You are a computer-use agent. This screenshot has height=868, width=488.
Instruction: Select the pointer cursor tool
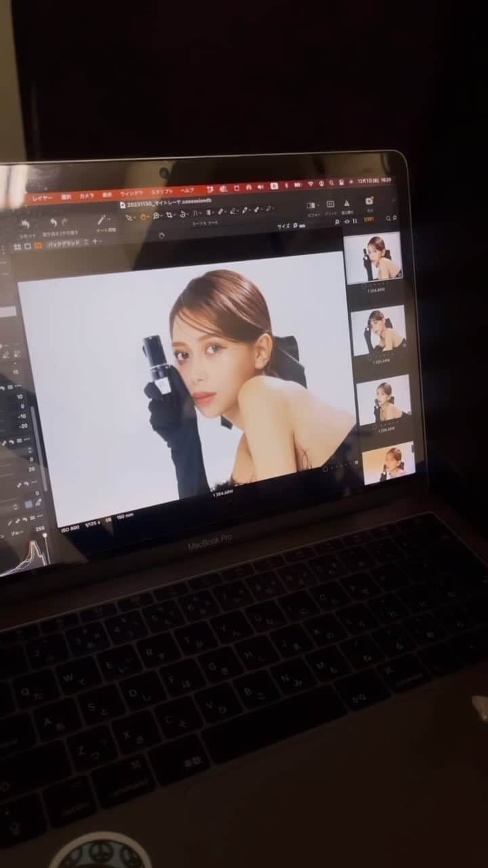[x=129, y=217]
